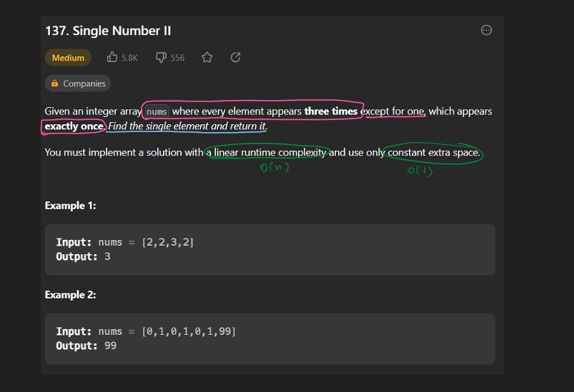Click the input array [2,2,3,2]
This screenshot has height=392, width=574.
168,243
